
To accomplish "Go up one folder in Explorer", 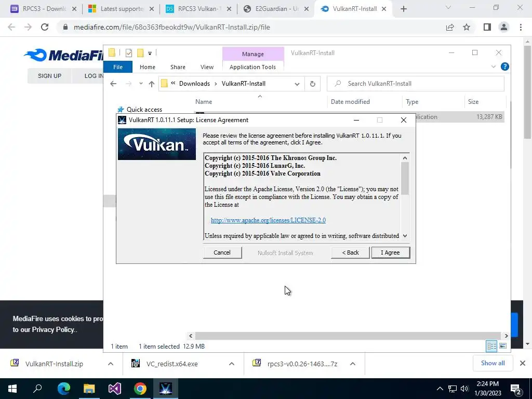I will 151,84.
